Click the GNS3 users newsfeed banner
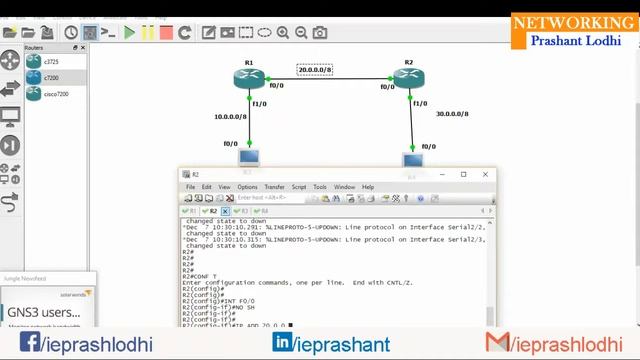This screenshot has width=640, height=360. pos(47,307)
